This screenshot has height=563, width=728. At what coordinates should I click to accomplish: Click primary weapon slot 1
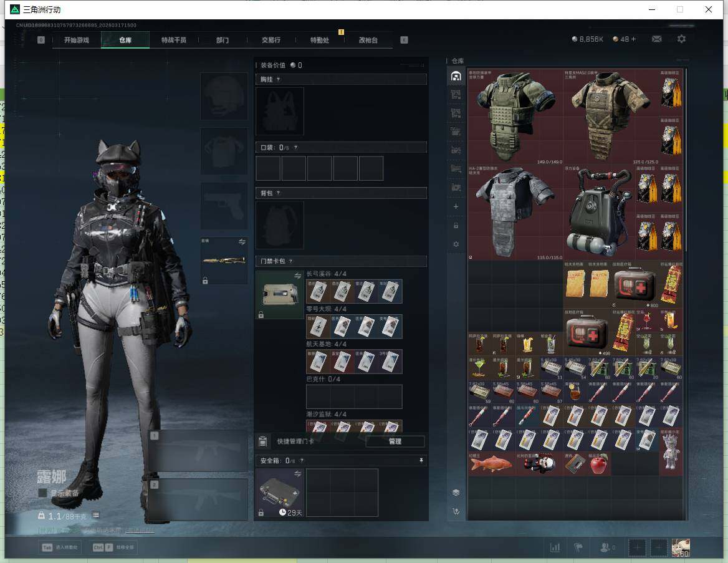pyautogui.click(x=198, y=451)
